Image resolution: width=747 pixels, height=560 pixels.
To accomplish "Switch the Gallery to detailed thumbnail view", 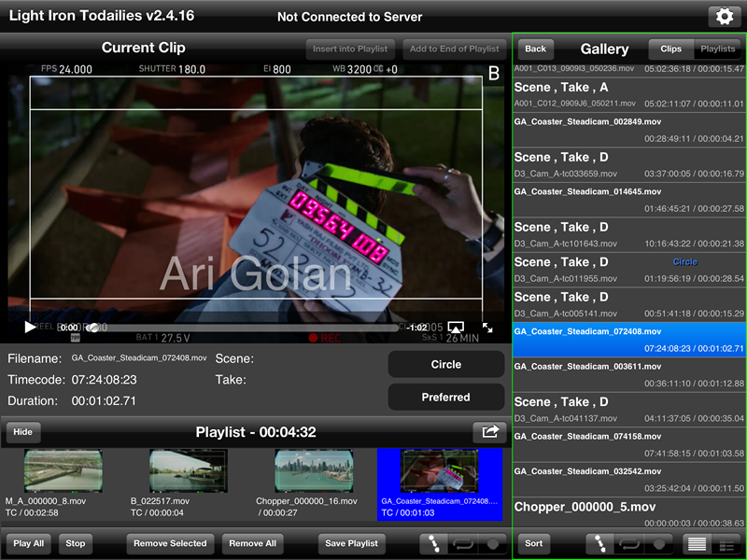I will [x=726, y=543].
